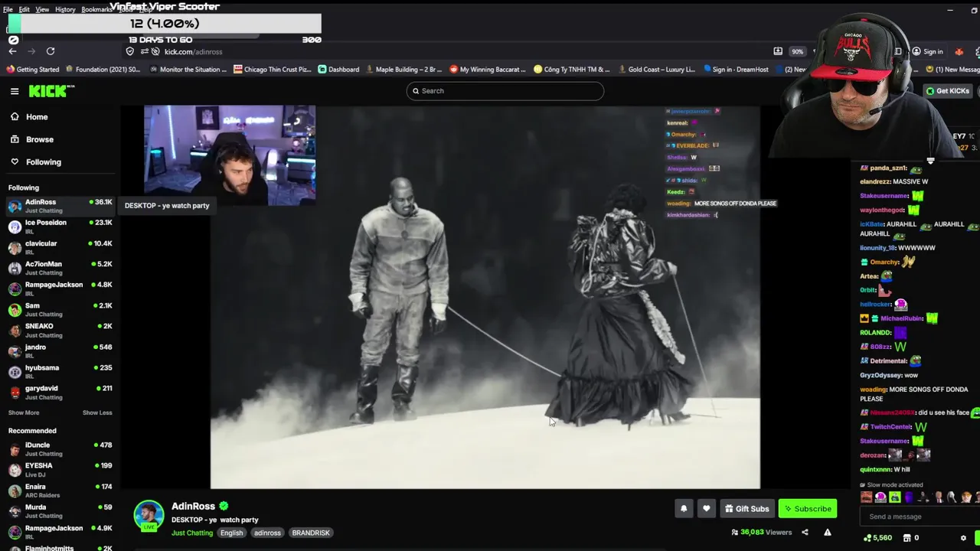This screenshot has height=551, width=980.
Task: Click the KICK logo
Action: point(51,91)
